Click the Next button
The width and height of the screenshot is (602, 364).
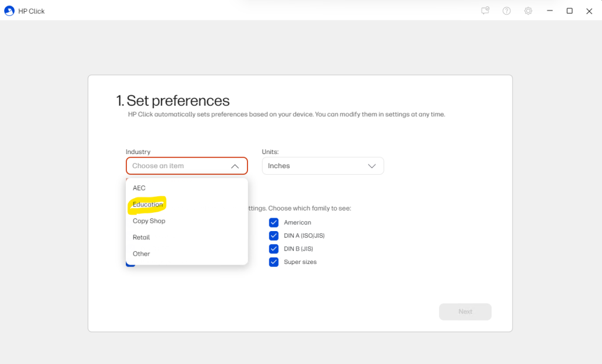(466, 312)
